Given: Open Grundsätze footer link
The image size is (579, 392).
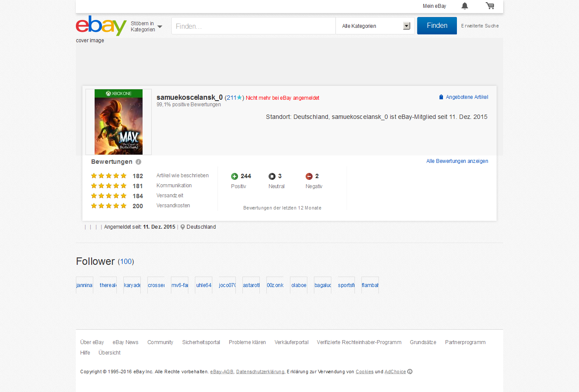Looking at the screenshot, I should 423,342.
